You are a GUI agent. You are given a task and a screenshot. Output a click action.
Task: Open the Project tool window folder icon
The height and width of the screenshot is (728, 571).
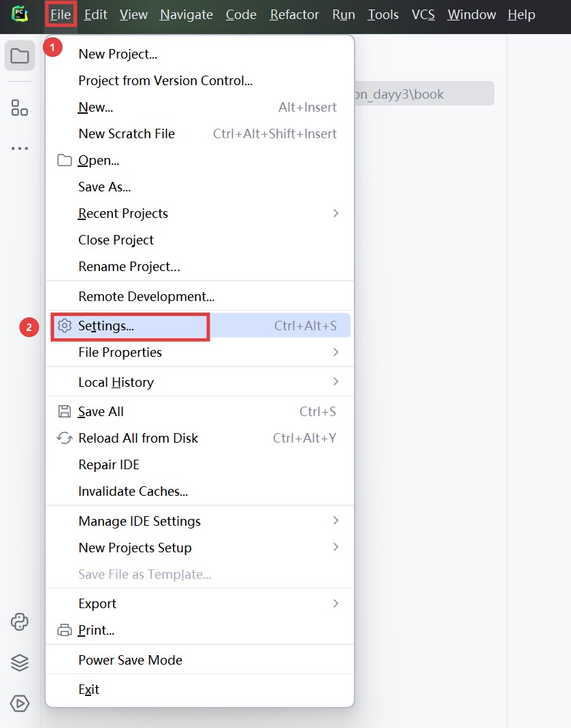(x=20, y=56)
